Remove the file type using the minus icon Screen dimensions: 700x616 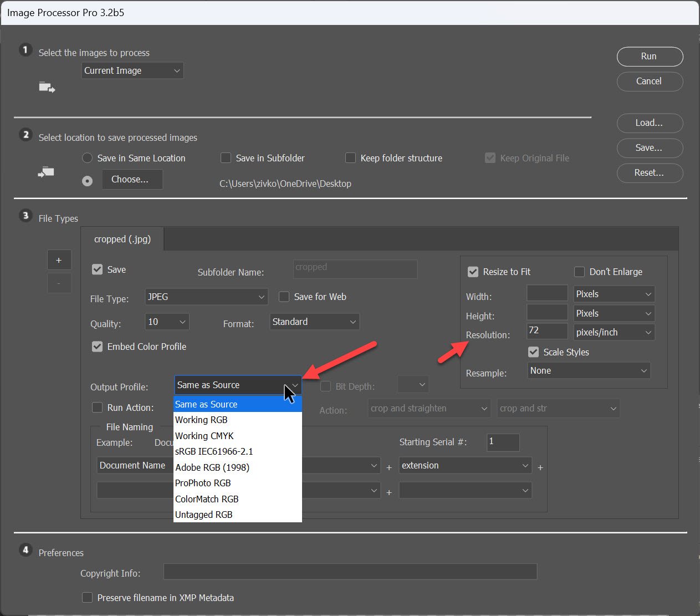pyautogui.click(x=59, y=283)
